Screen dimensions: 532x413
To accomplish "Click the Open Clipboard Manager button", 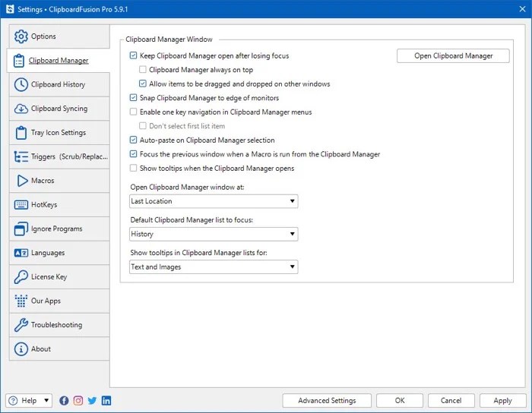I will (453, 56).
